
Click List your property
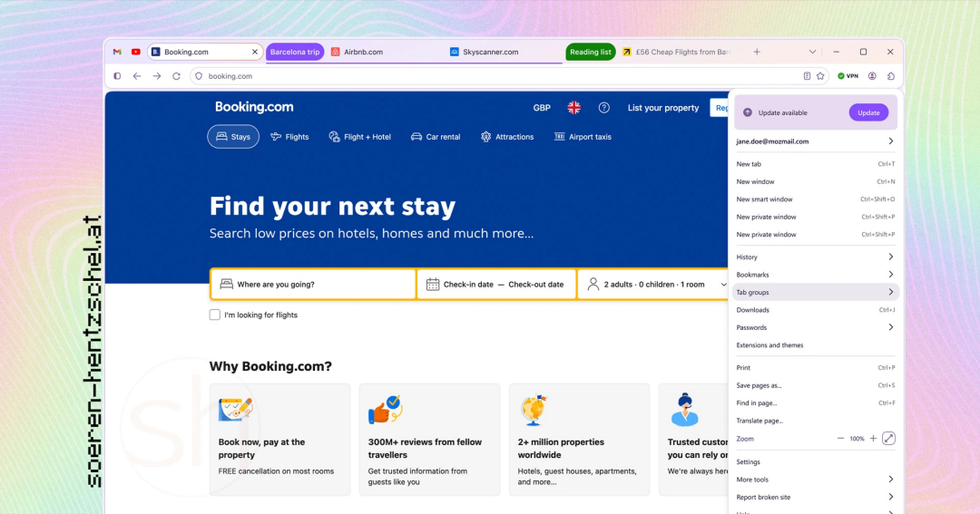coord(663,108)
